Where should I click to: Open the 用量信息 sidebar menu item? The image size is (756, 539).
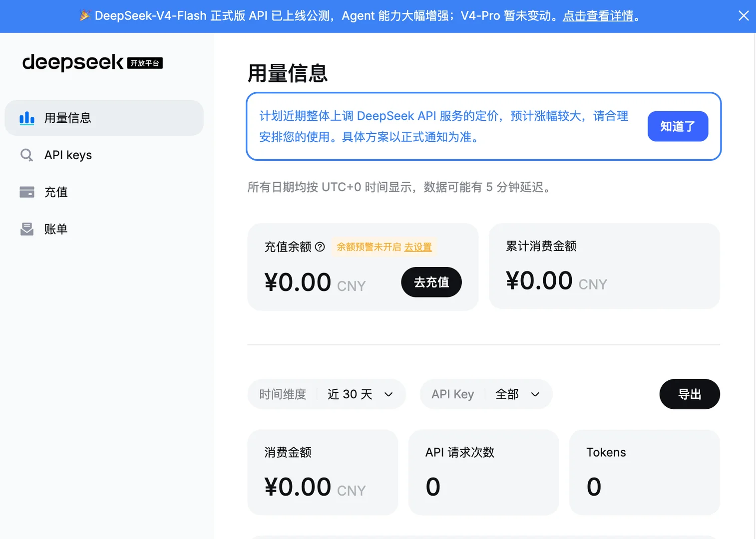click(104, 118)
